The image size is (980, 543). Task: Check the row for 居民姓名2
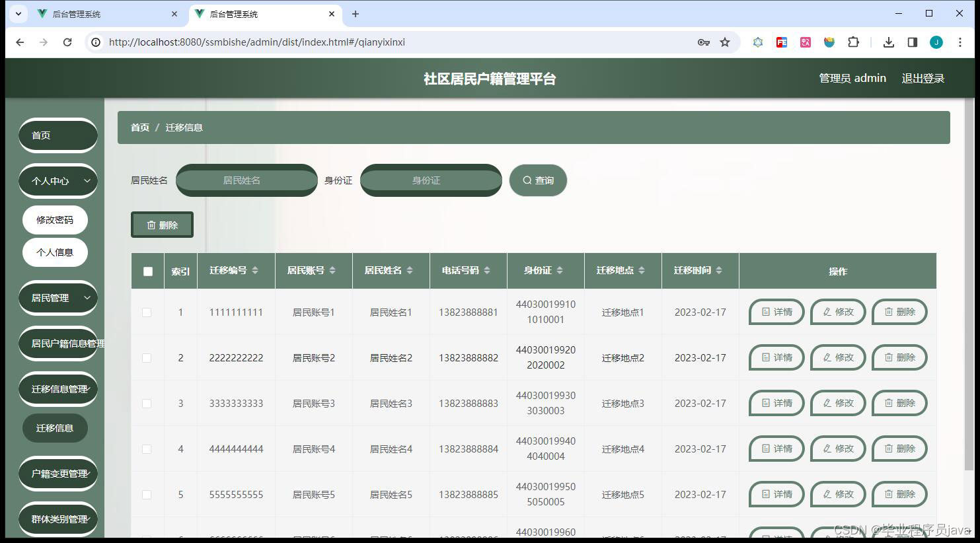click(x=147, y=358)
